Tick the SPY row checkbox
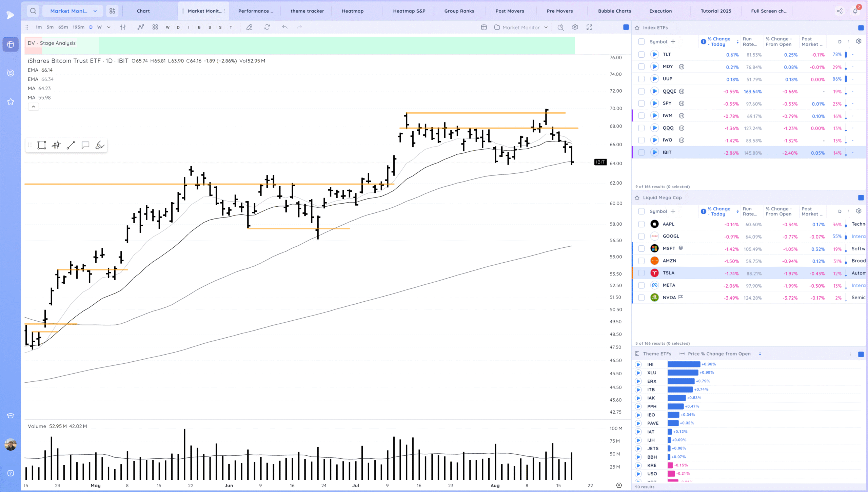 tap(641, 103)
